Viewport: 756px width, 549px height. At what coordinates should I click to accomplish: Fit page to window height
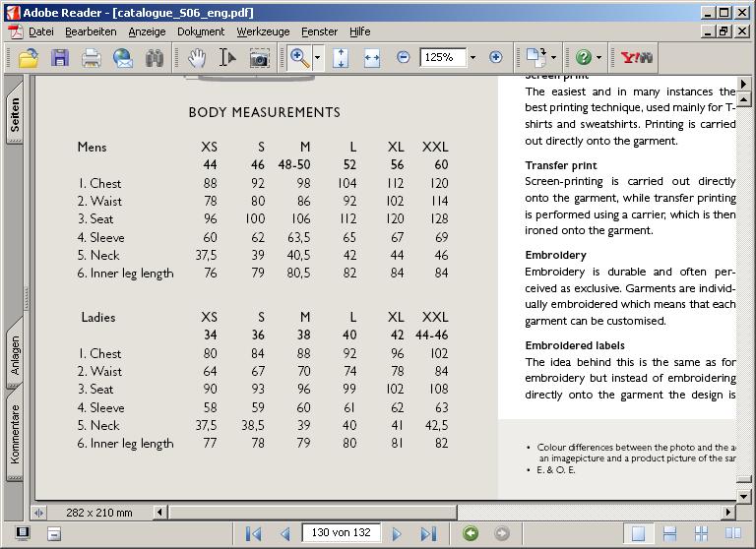pos(341,58)
